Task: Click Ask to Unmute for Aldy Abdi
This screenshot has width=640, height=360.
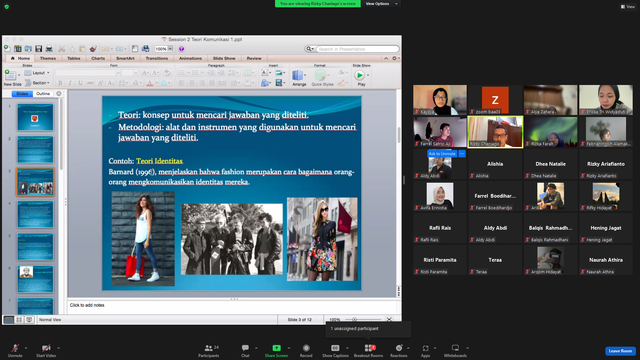Action: [442, 153]
